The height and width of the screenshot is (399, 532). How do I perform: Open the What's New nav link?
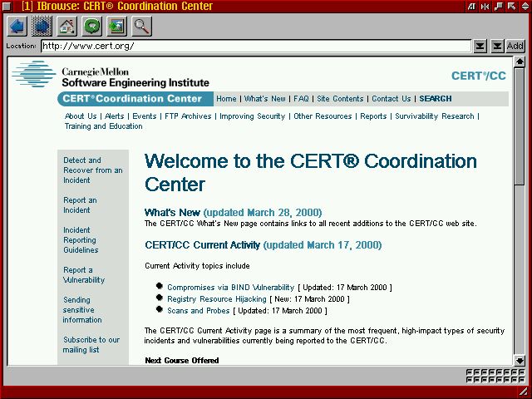point(264,99)
